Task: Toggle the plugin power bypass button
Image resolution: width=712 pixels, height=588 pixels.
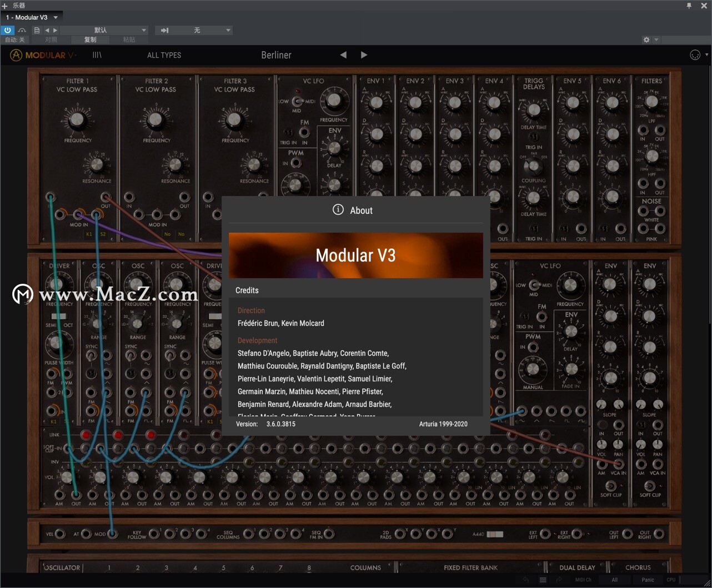Action: pos(8,30)
